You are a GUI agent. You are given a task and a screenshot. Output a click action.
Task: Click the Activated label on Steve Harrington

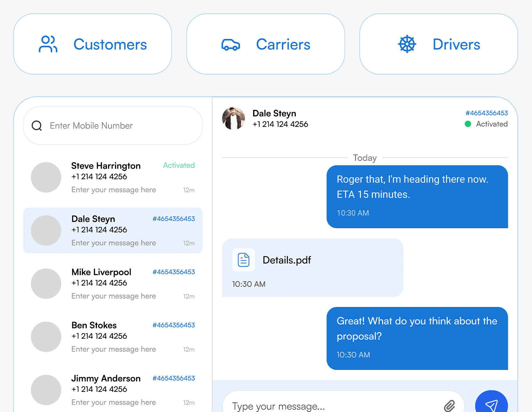[178, 165]
